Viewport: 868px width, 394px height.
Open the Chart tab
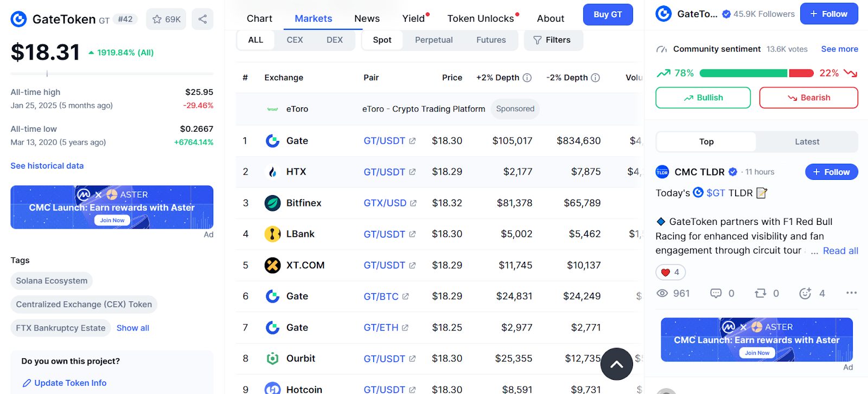tap(259, 18)
